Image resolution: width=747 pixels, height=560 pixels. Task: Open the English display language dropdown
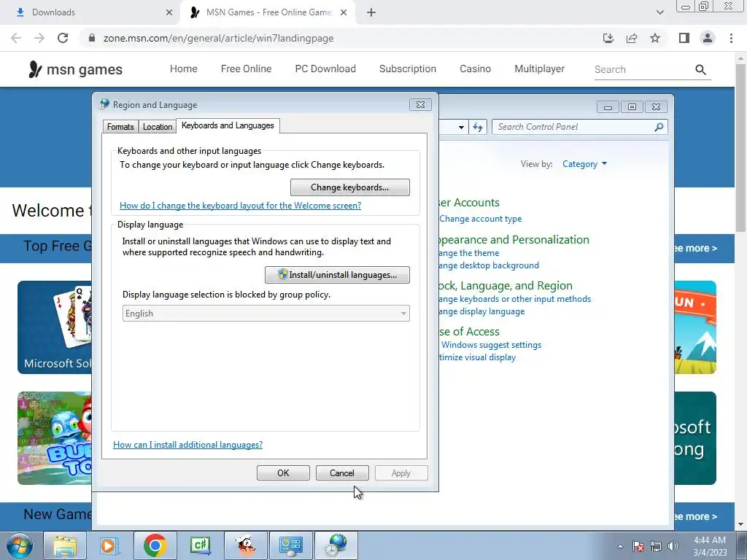click(x=266, y=314)
